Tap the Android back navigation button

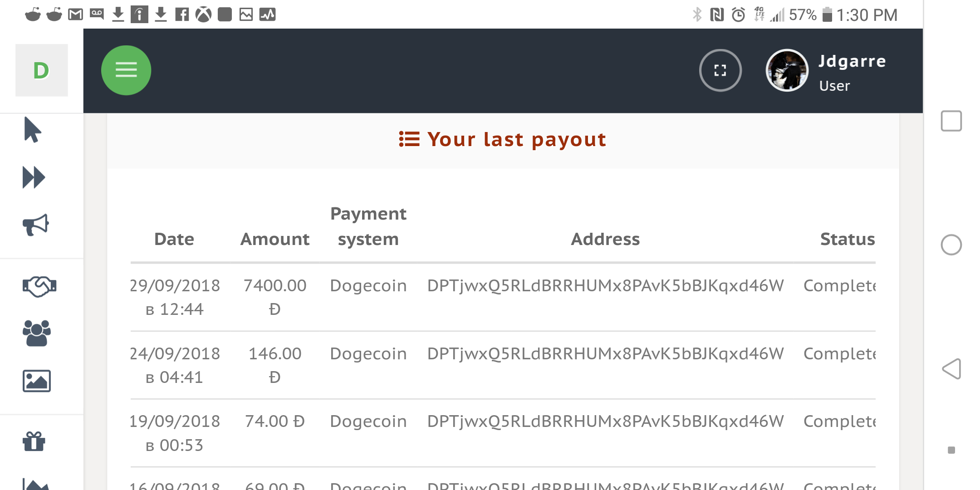click(951, 369)
